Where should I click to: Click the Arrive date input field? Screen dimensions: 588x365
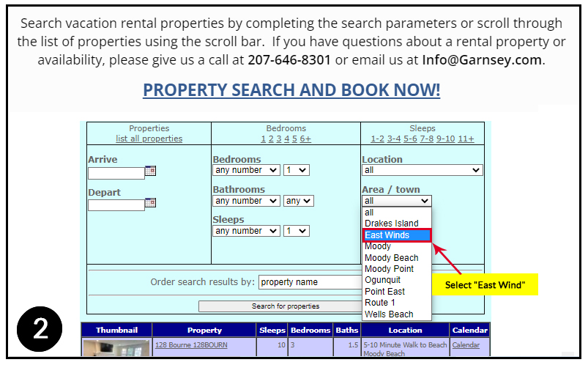click(116, 174)
